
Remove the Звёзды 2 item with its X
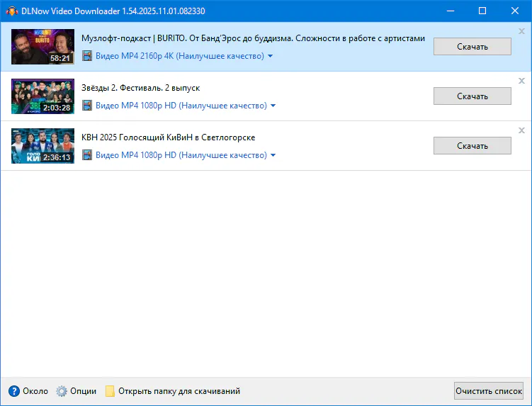[522, 81]
